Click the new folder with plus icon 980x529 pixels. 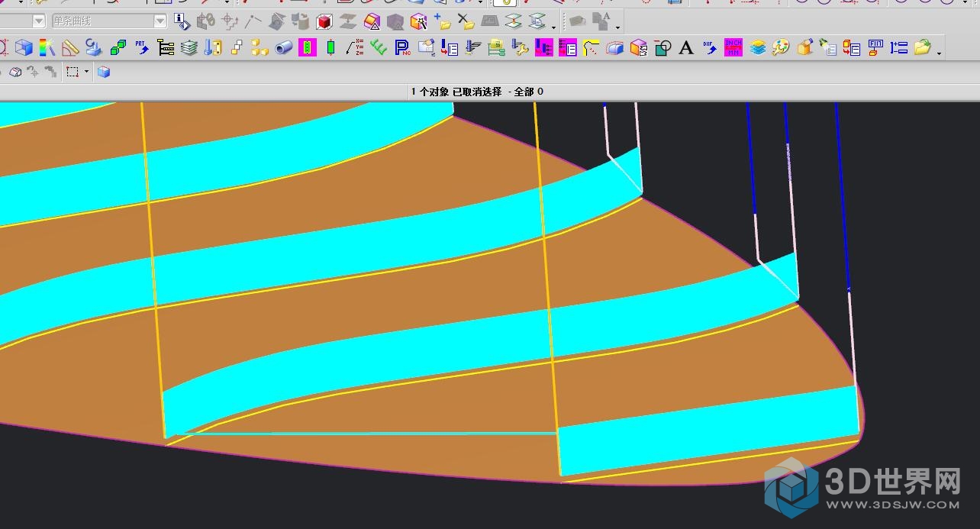(442, 21)
